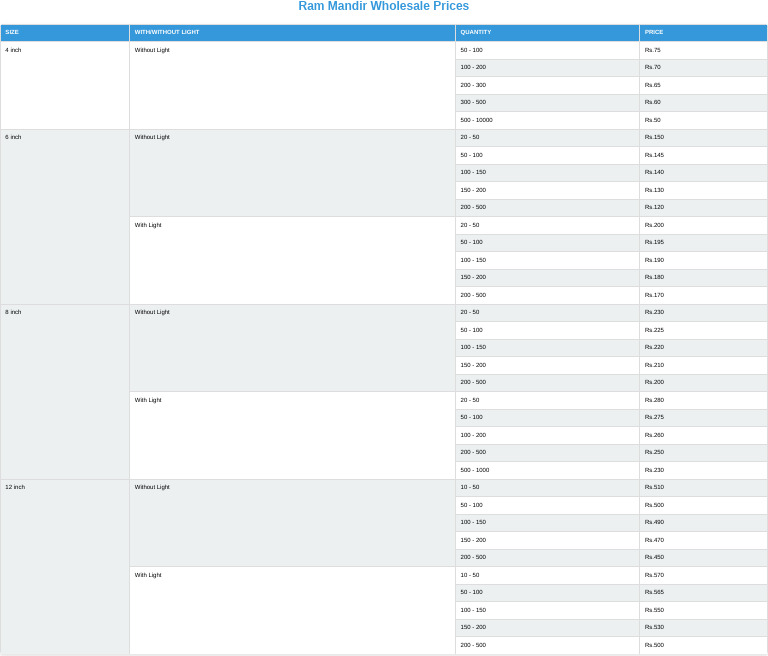
Task: Click the 20 - 50 quantity beside Rs.280
Action: [547, 400]
